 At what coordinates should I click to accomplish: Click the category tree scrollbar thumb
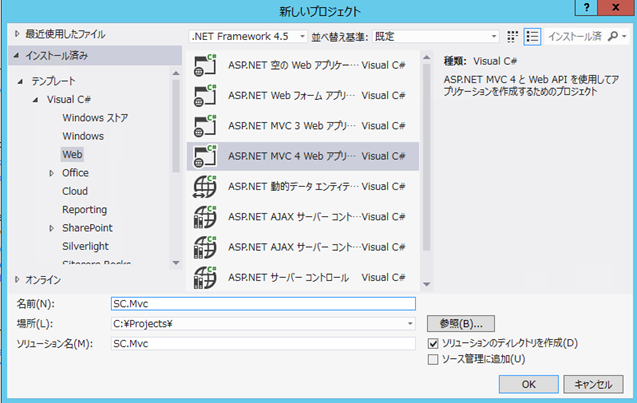(x=176, y=126)
